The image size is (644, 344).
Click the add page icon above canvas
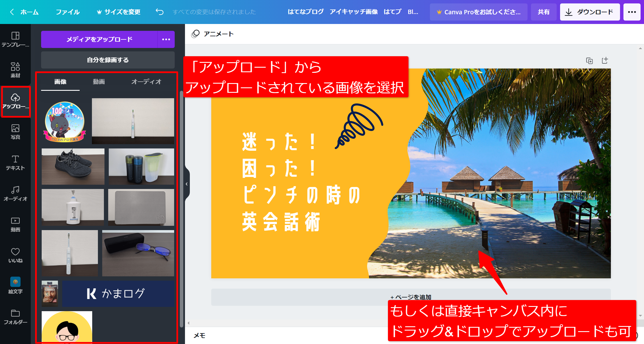coord(605,61)
